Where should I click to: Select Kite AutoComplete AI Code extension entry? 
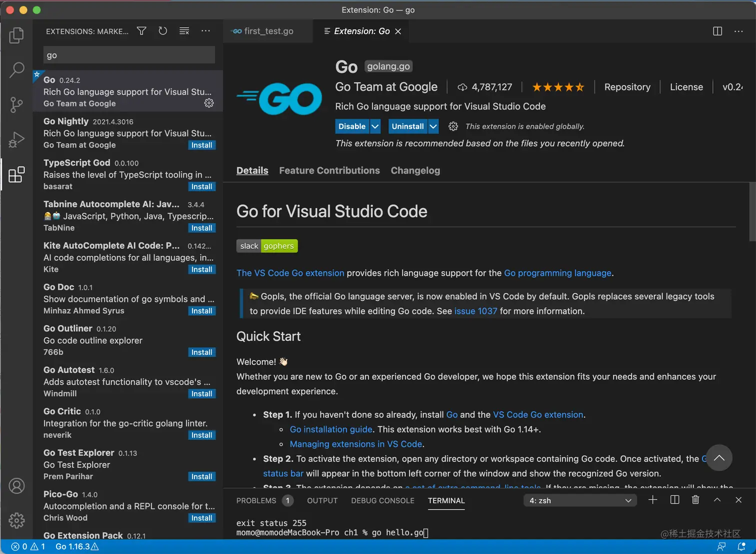point(128,257)
